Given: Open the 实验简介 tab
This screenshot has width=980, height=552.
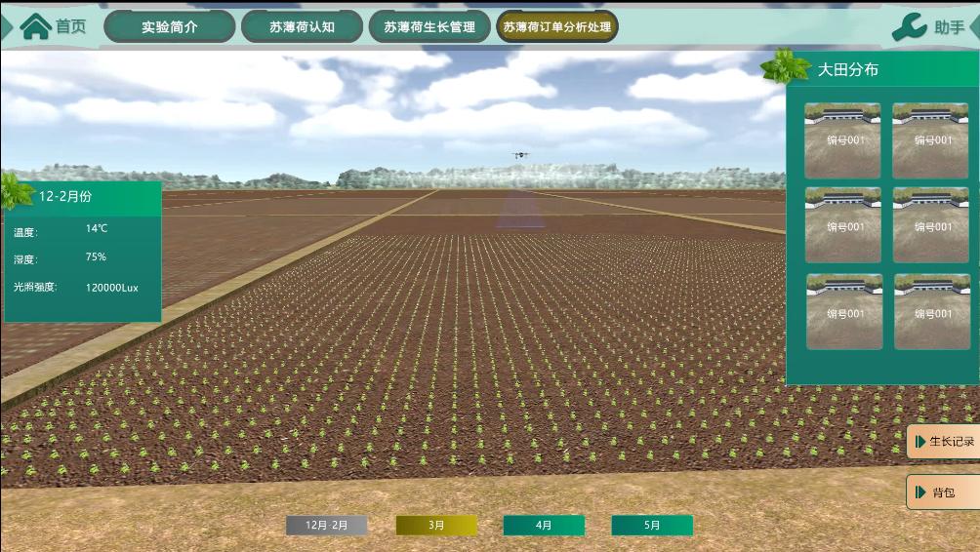Looking at the screenshot, I should [169, 26].
